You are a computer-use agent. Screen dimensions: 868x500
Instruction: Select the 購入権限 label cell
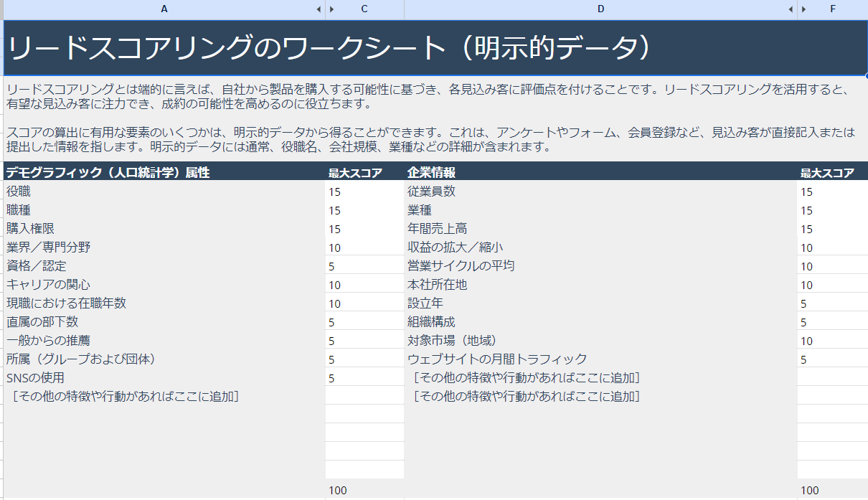[164, 229]
